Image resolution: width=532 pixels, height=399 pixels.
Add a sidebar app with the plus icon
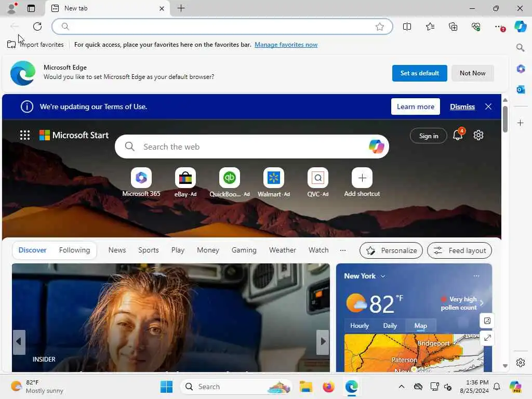(521, 123)
